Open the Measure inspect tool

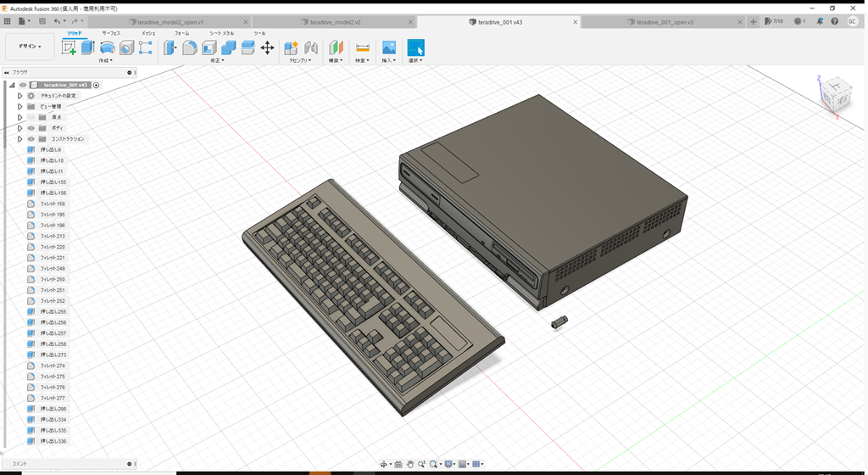[x=363, y=47]
